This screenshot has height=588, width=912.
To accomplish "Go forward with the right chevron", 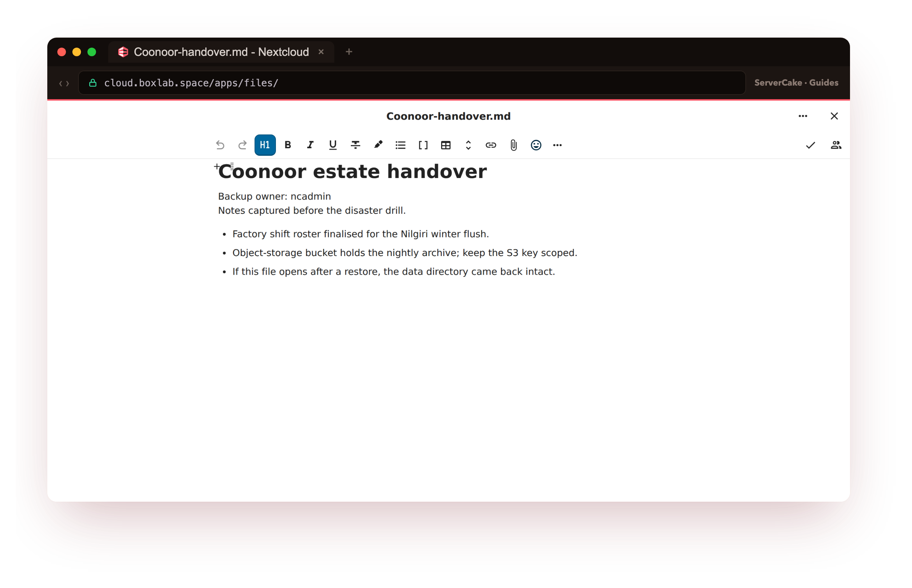I will pos(68,83).
